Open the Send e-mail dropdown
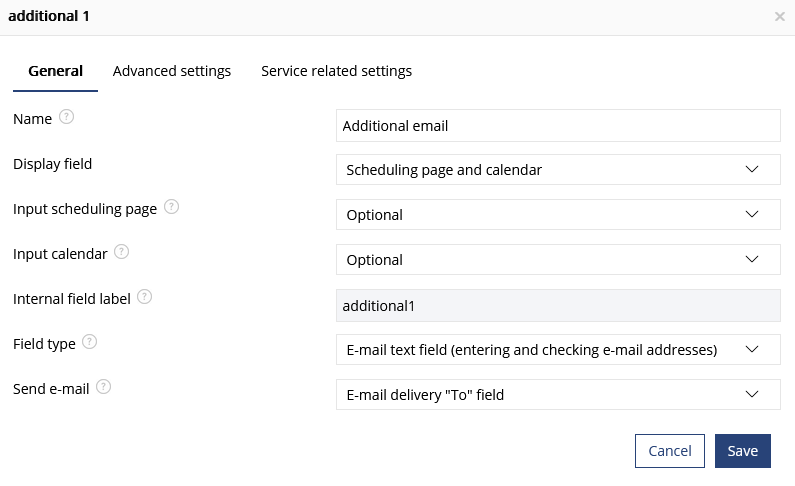This screenshot has width=795, height=486. [x=558, y=395]
